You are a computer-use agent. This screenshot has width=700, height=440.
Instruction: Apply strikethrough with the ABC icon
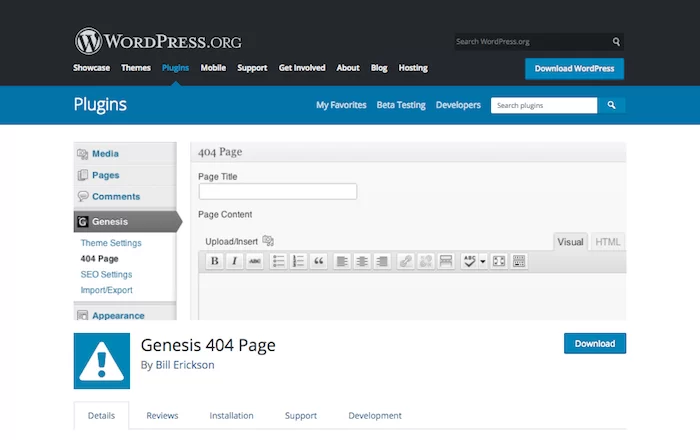(254, 261)
